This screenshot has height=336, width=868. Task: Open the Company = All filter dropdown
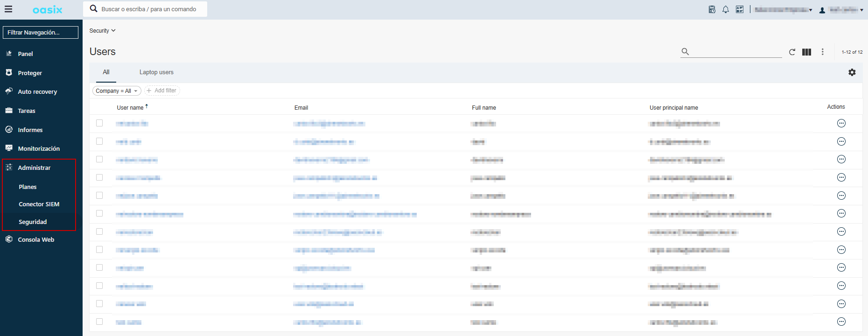pyautogui.click(x=117, y=91)
